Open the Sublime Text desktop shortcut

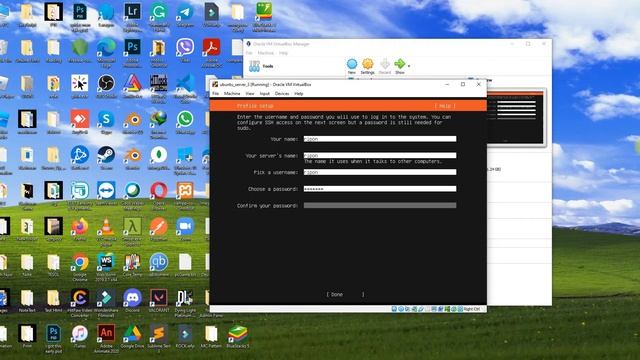point(159,339)
